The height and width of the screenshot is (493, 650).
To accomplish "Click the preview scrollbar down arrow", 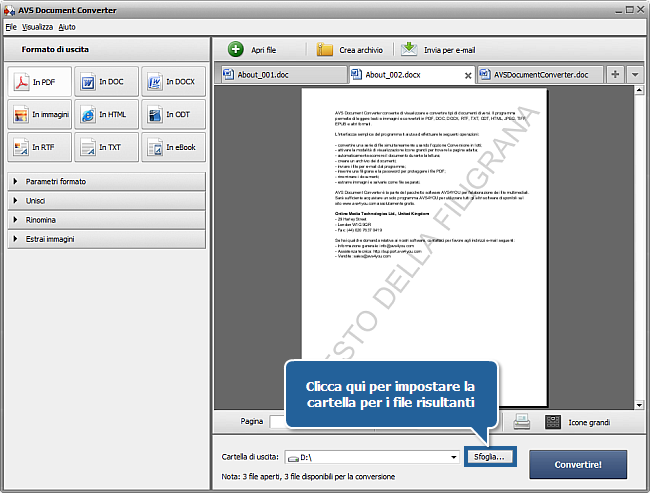I will coord(639,405).
